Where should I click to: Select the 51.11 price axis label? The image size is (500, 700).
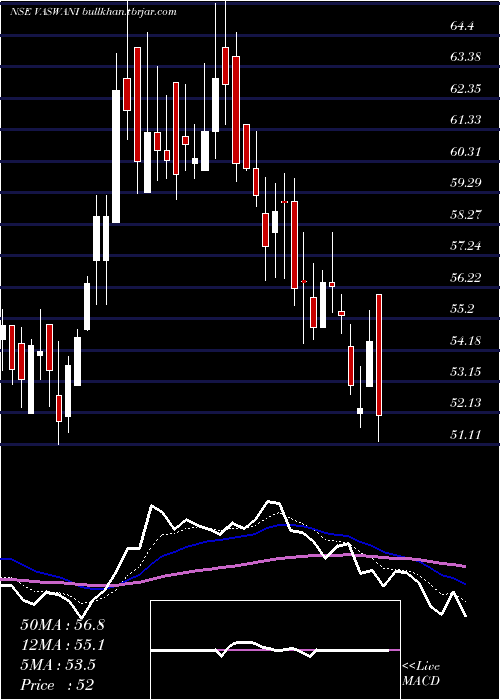pos(466,435)
